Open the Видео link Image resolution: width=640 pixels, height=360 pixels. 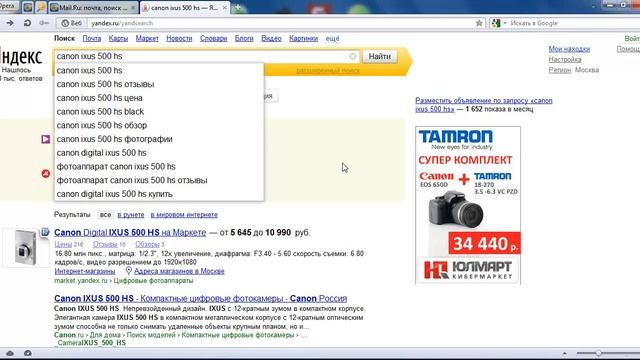point(271,38)
